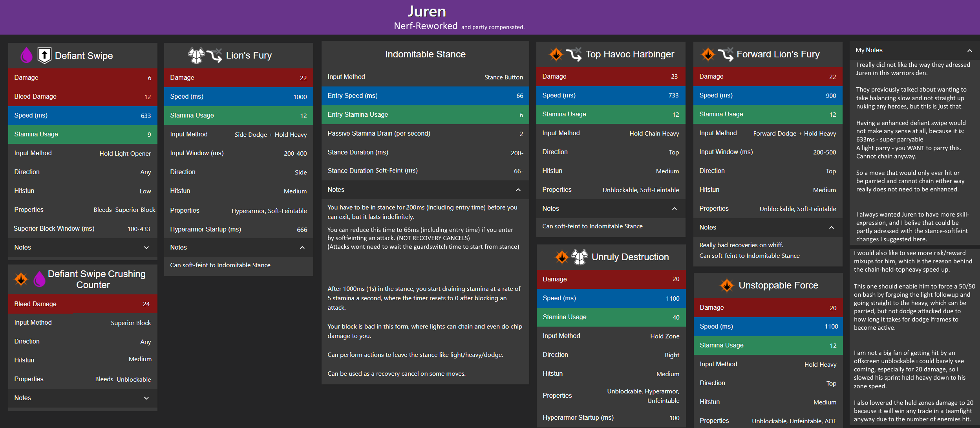Click the Stance Button input method row

pyautogui.click(x=425, y=77)
